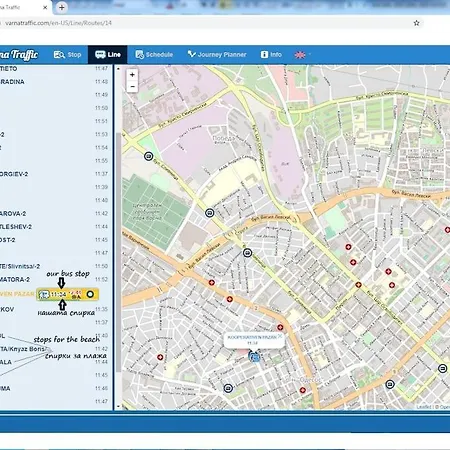Select the ALA stop row
Viewport: 450px width, 450px height.
click(x=55, y=362)
